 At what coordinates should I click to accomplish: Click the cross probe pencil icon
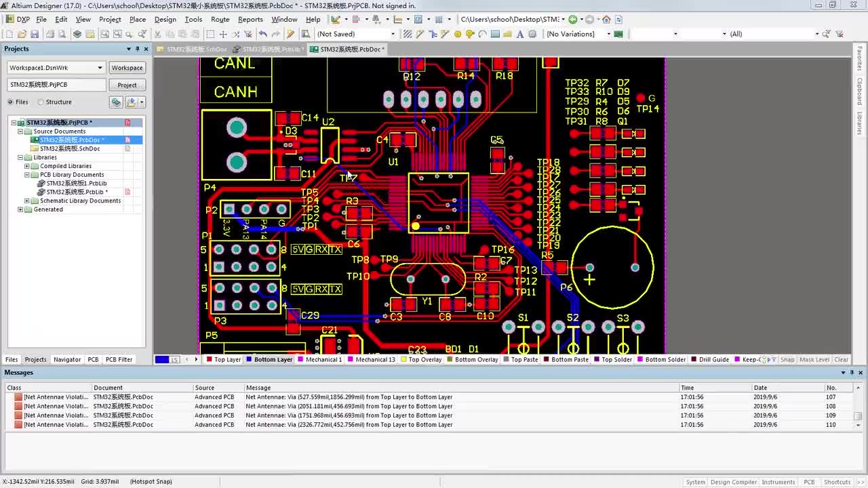click(x=290, y=34)
